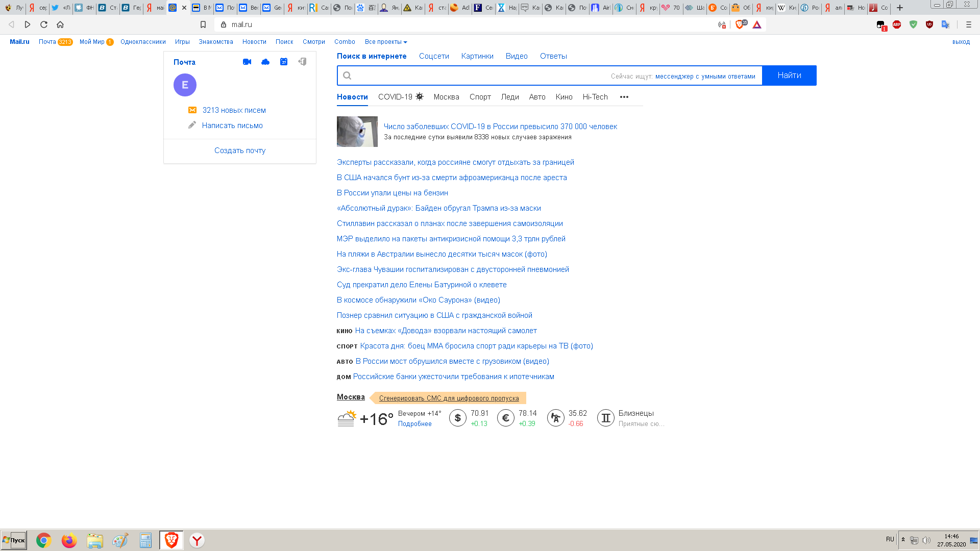
Task: Click the calendar/events icon in mail panel
Action: pyautogui.click(x=283, y=62)
